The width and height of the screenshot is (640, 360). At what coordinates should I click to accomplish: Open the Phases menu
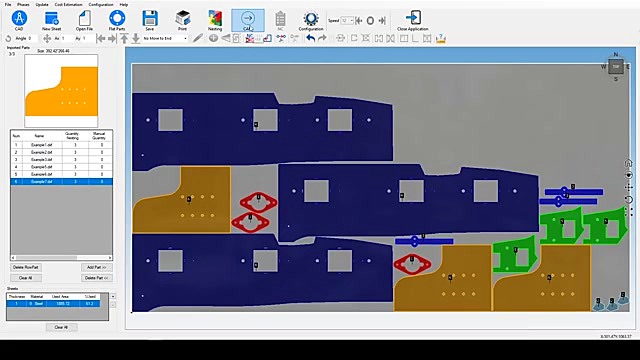(x=23, y=4)
